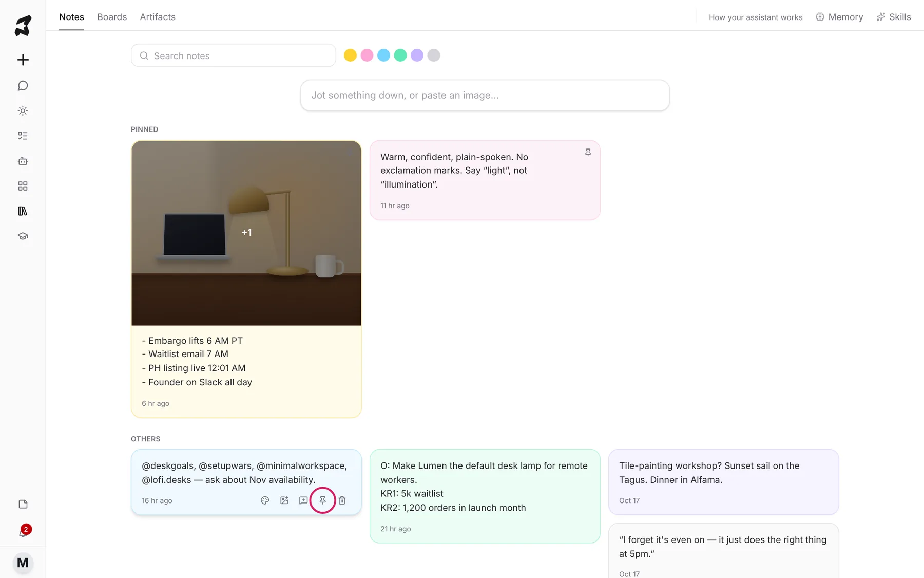Filter notes by blue color
The image size is (924, 578).
click(383, 55)
